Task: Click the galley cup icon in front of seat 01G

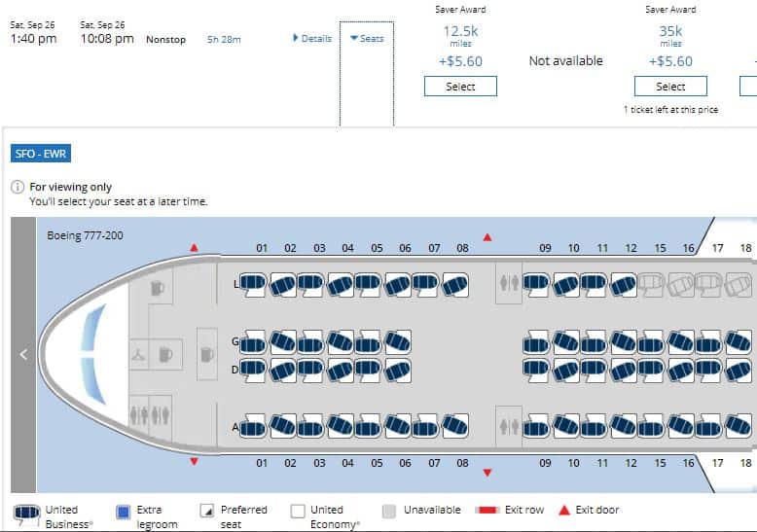Action: (x=207, y=354)
